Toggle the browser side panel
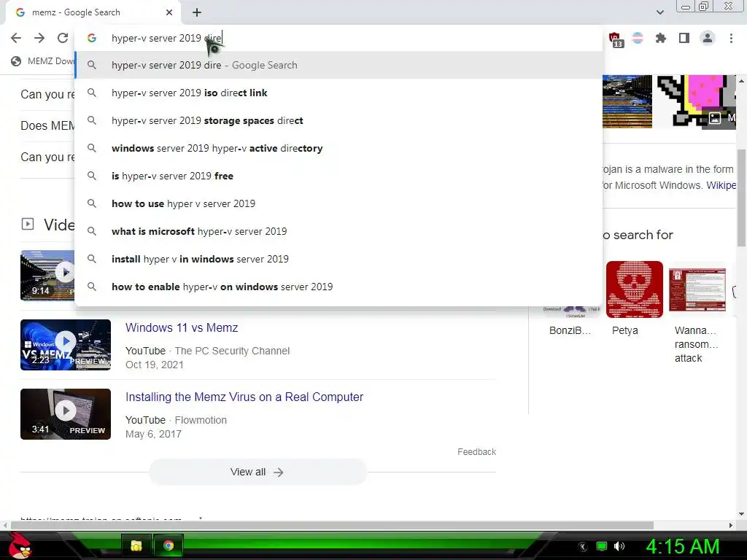The height and width of the screenshot is (560, 747). [684, 38]
